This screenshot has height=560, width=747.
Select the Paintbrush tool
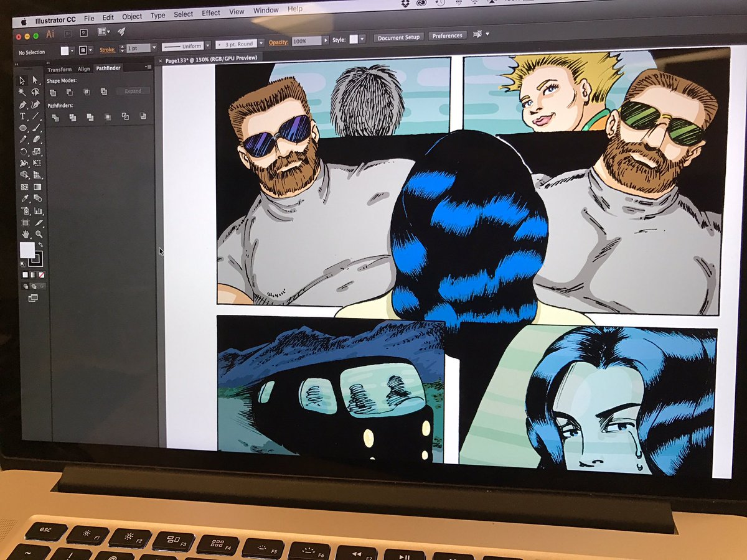tap(36, 128)
